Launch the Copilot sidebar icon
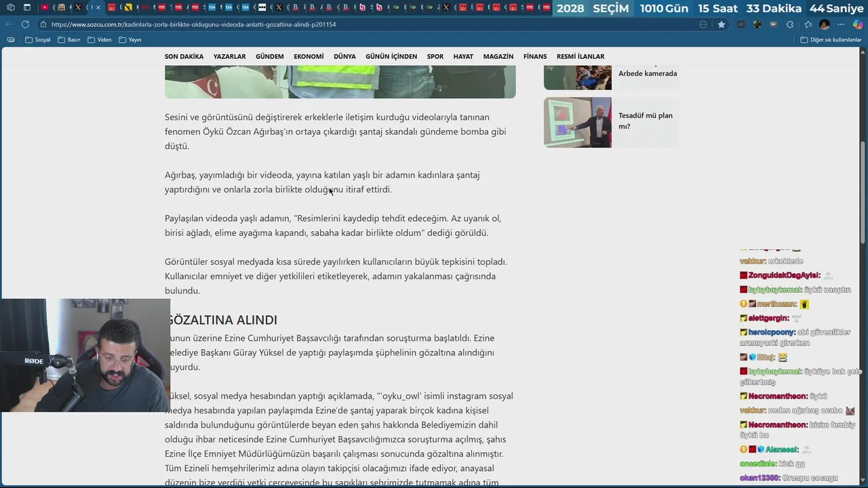The image size is (868, 488). click(858, 24)
